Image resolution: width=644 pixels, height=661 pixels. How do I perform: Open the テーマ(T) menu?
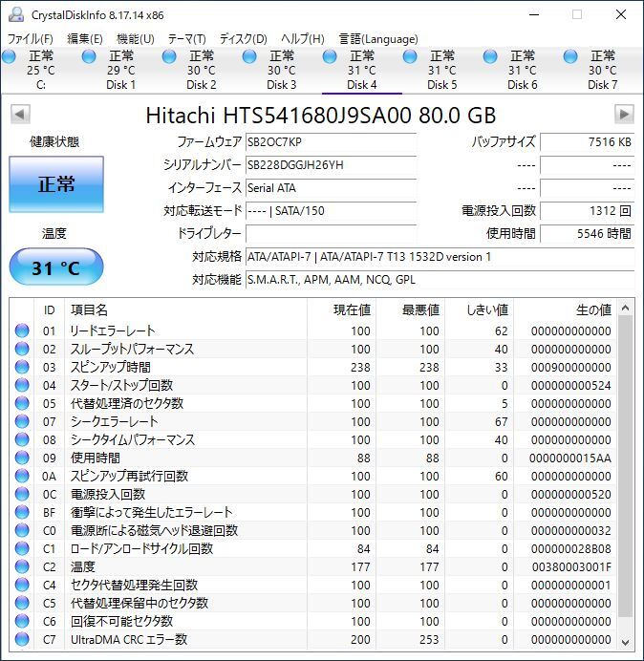(187, 39)
